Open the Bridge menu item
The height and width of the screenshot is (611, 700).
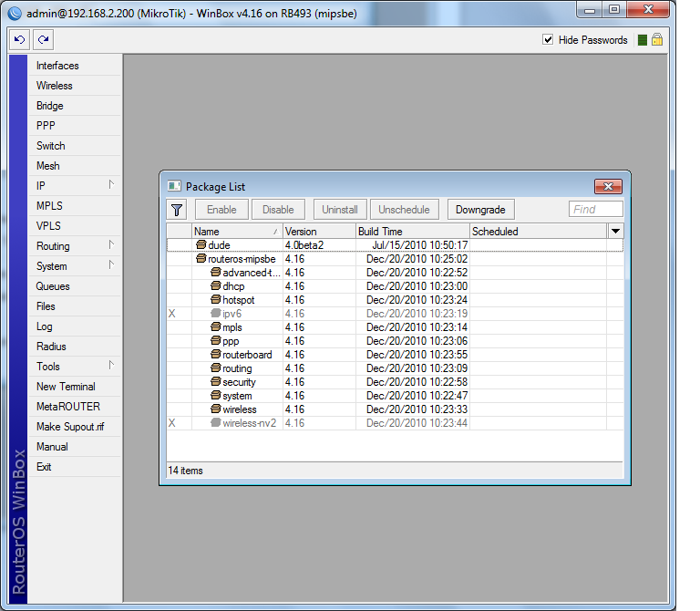click(75, 106)
